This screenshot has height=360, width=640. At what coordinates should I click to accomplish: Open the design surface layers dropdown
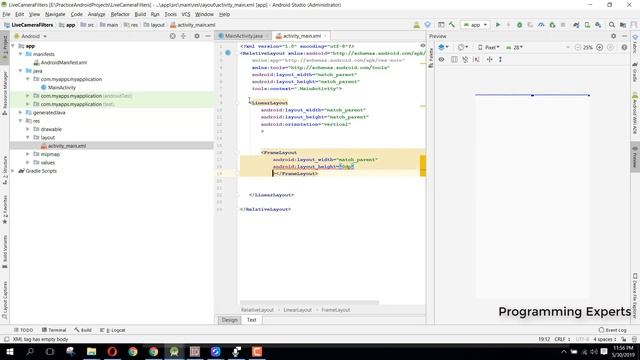tap(443, 47)
